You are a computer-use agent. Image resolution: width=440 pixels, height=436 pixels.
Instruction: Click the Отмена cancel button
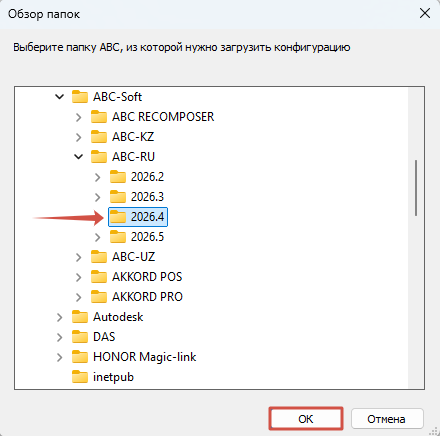387,419
